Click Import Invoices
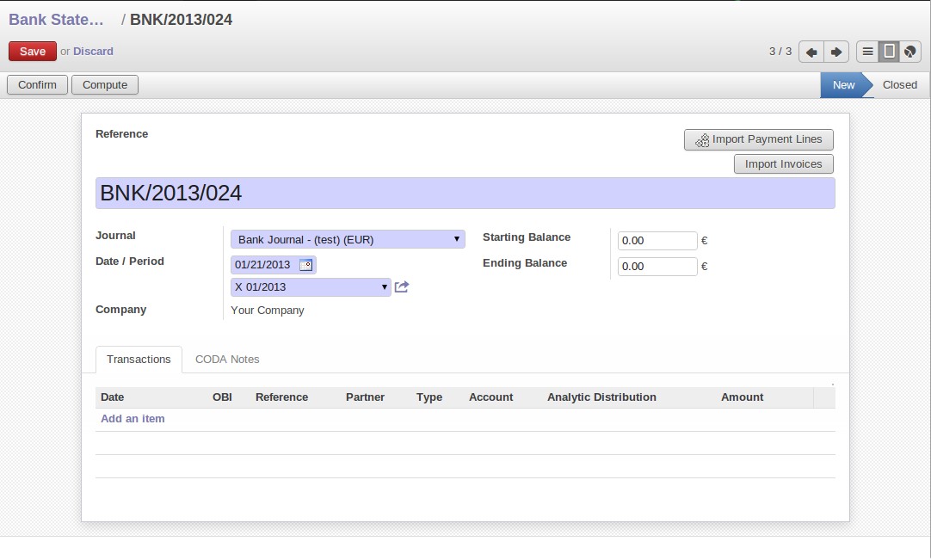The height and width of the screenshot is (560, 931). 783,164
